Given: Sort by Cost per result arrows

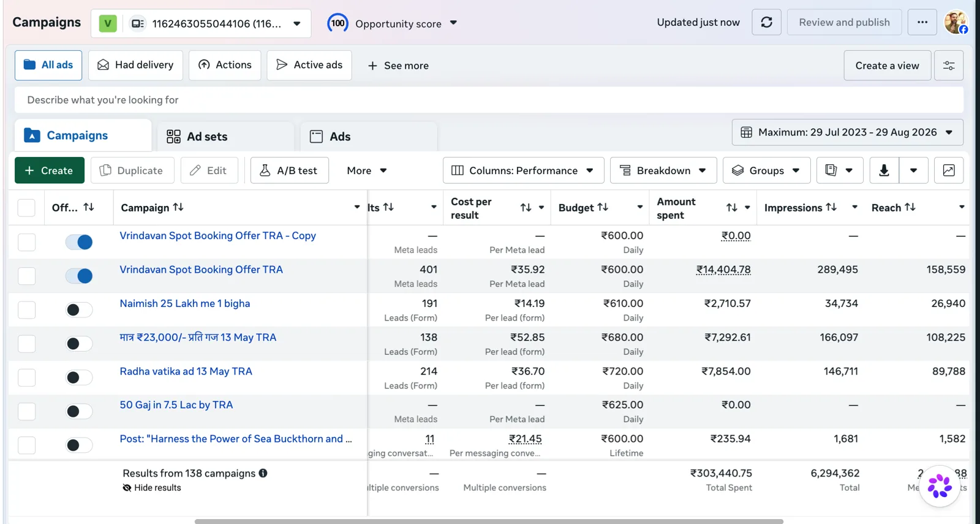Looking at the screenshot, I should (526, 208).
